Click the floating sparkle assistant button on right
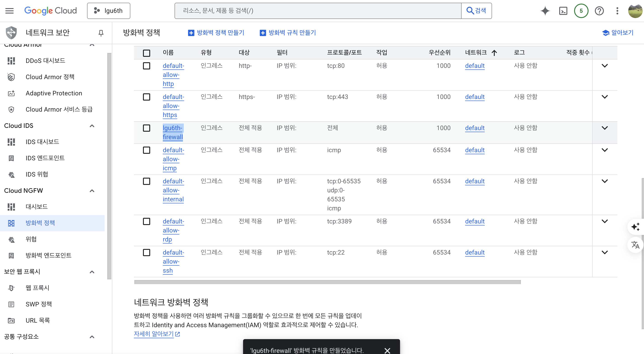Image resolution: width=644 pixels, height=354 pixels. (x=635, y=227)
